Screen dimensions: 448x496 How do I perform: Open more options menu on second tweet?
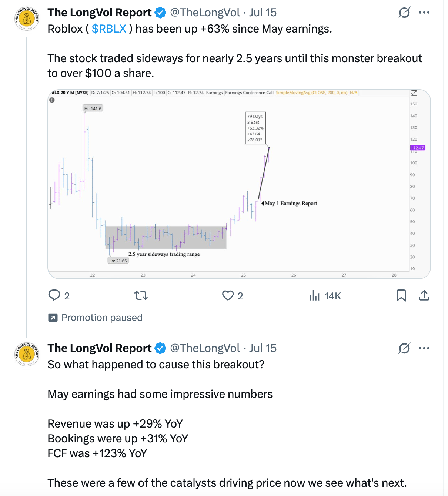coord(424,348)
